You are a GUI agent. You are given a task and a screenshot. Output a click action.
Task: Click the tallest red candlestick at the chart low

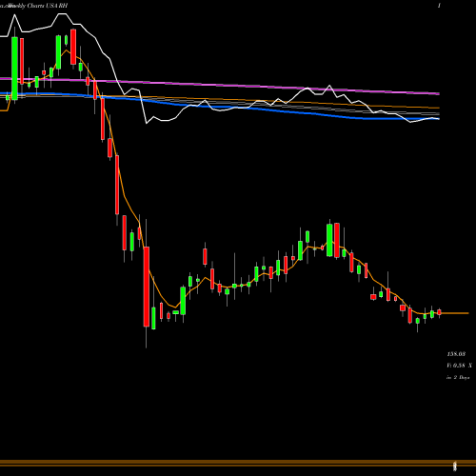[x=147, y=287]
